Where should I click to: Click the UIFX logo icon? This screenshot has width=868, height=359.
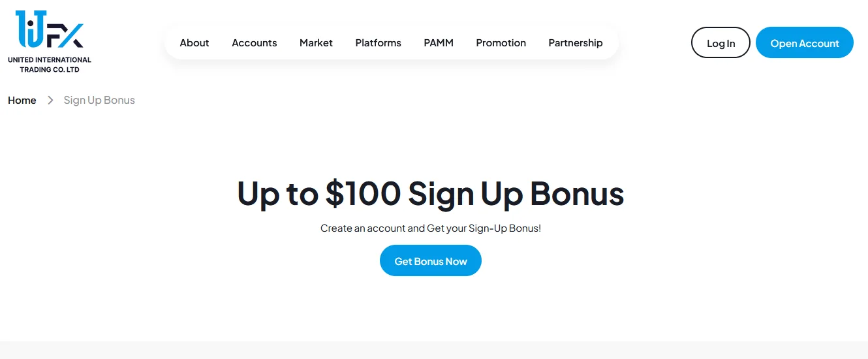point(50,30)
